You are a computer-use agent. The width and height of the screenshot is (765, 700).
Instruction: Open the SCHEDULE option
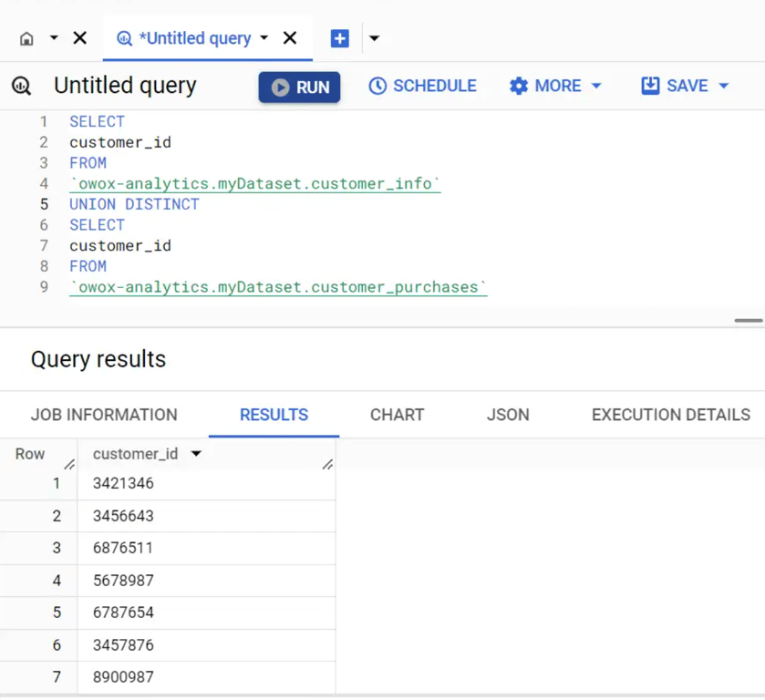pos(422,86)
